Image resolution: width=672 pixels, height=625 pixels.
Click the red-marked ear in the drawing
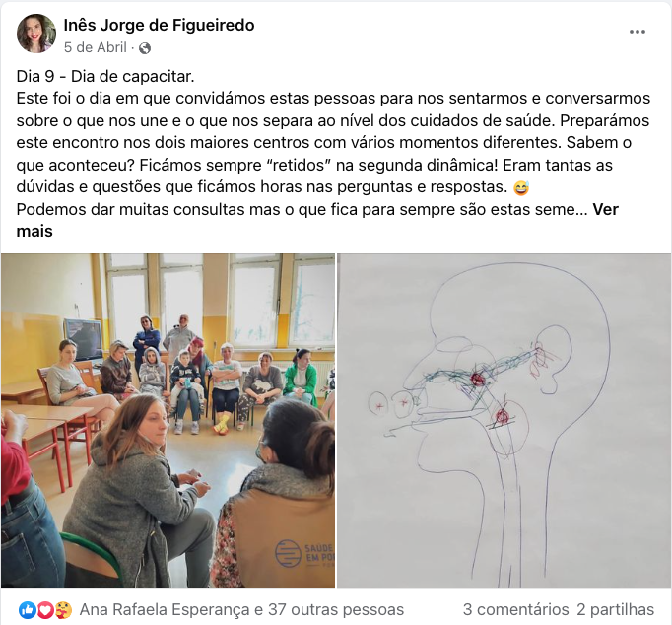[551, 359]
